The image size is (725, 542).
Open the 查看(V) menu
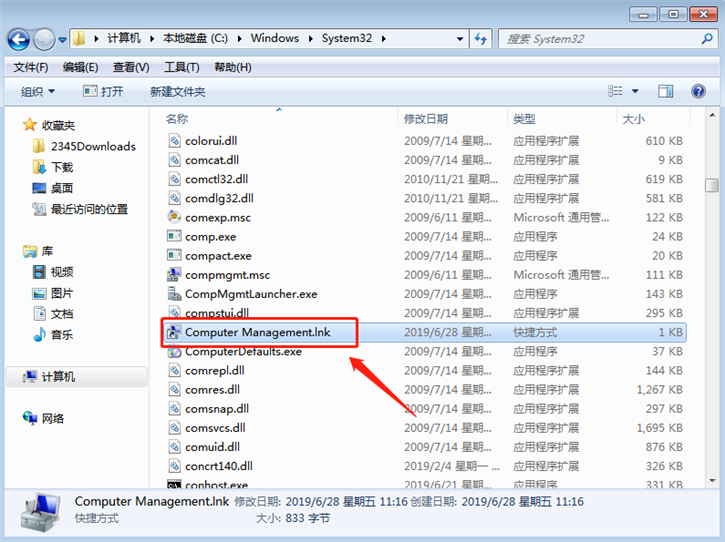pyautogui.click(x=131, y=68)
